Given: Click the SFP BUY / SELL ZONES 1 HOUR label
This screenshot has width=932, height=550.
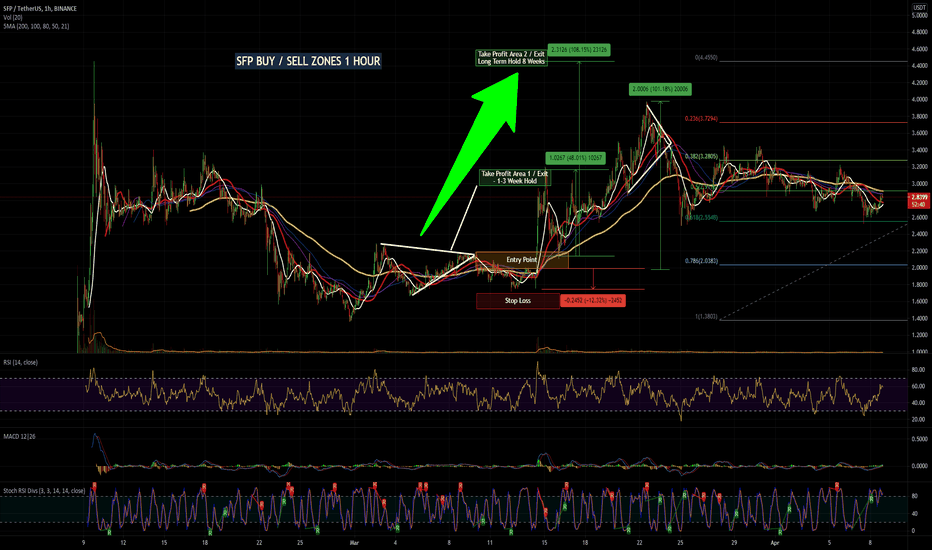Looking at the screenshot, I should 308,61.
